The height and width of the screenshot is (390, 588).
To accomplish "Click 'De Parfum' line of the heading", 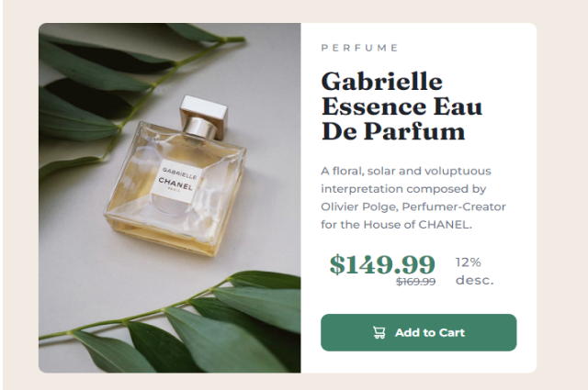I will [x=393, y=131].
